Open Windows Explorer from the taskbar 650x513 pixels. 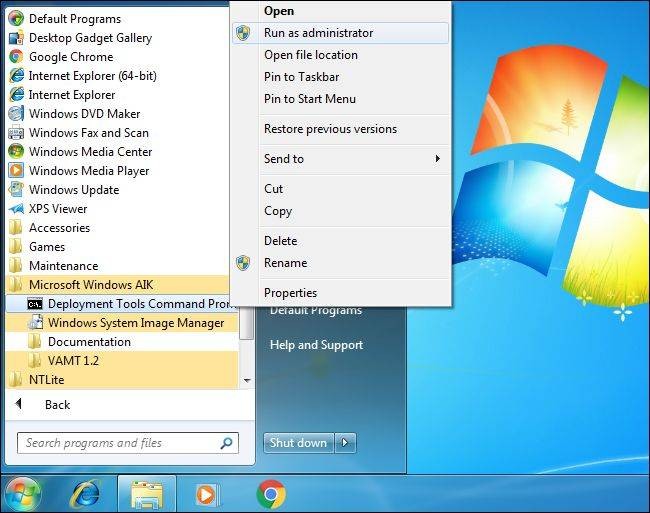click(147, 494)
